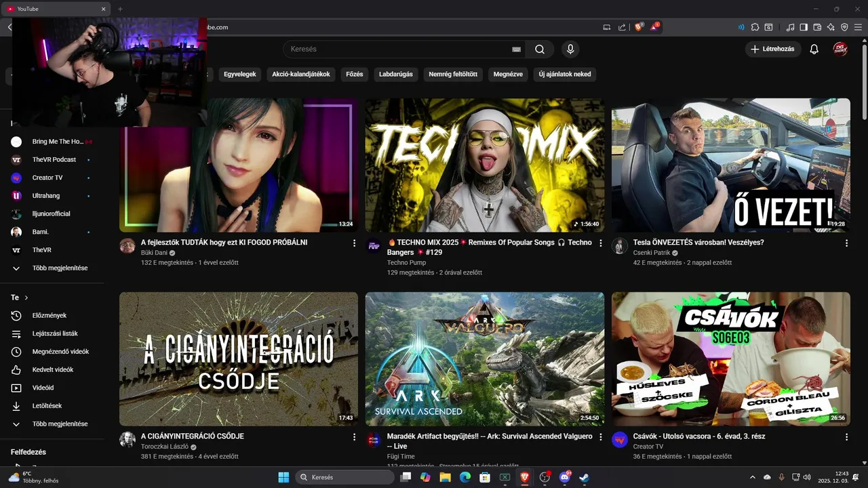The image size is (868, 488).
Task: Click the Létrehozás create button
Action: coord(773,49)
